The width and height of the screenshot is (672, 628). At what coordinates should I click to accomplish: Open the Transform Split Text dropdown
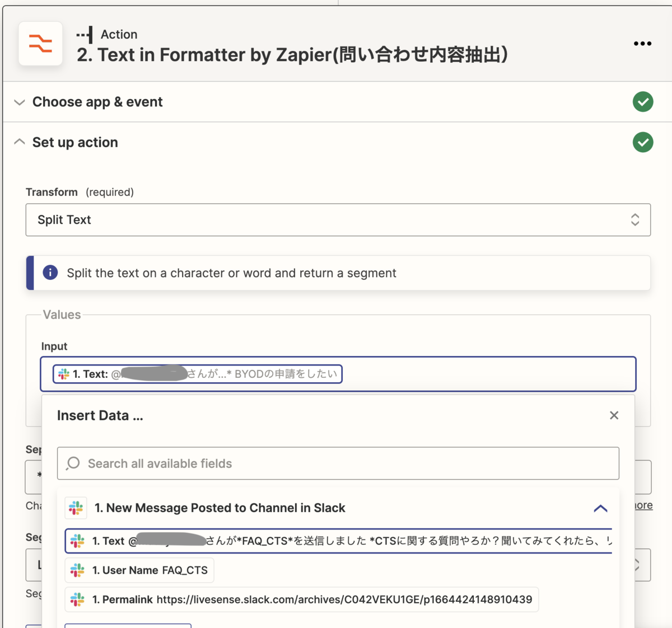[x=338, y=220]
